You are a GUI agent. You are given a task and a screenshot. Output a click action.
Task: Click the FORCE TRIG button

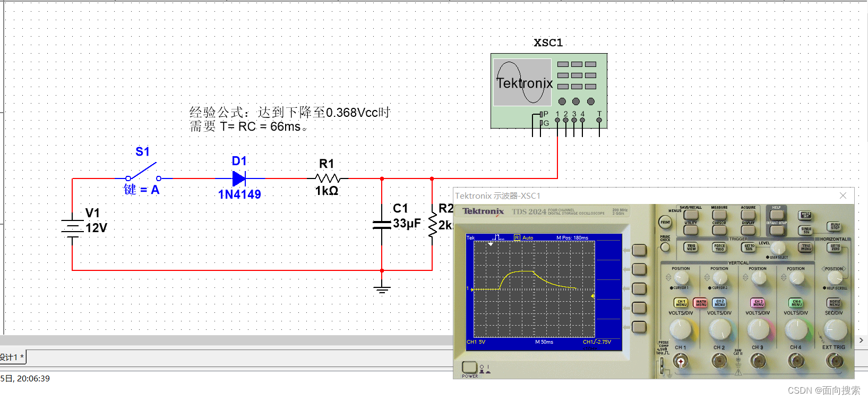point(719,247)
